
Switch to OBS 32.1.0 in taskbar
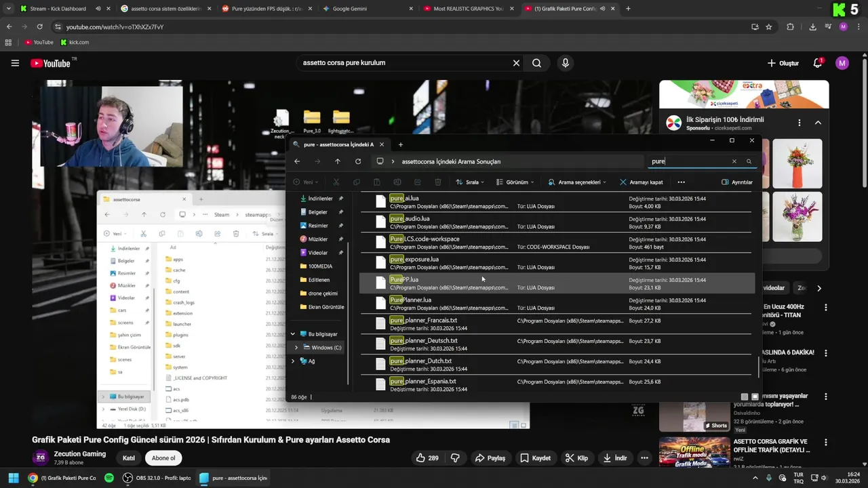pos(156,478)
